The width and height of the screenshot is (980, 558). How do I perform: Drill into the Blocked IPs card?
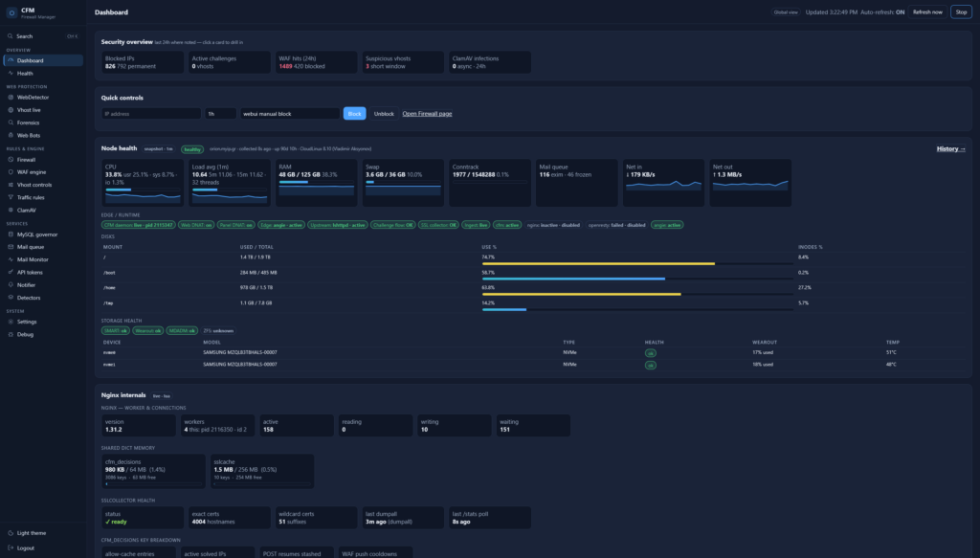pyautogui.click(x=143, y=62)
